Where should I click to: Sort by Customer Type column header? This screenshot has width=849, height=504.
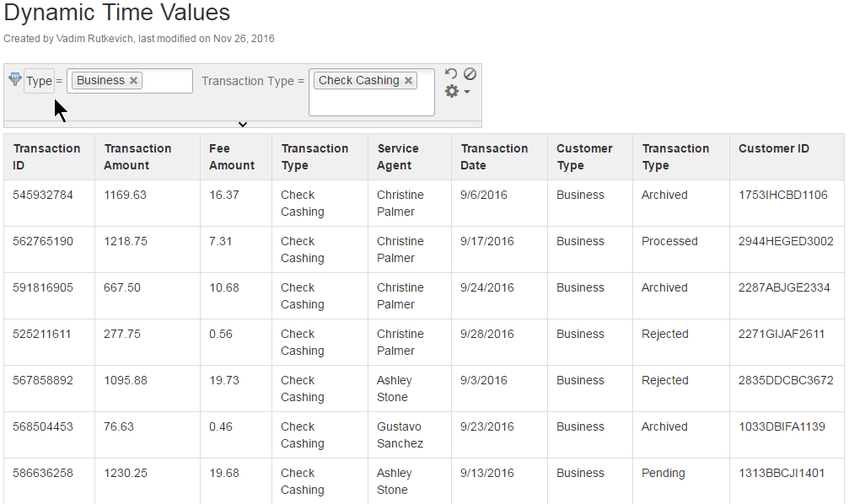pyautogui.click(x=584, y=157)
